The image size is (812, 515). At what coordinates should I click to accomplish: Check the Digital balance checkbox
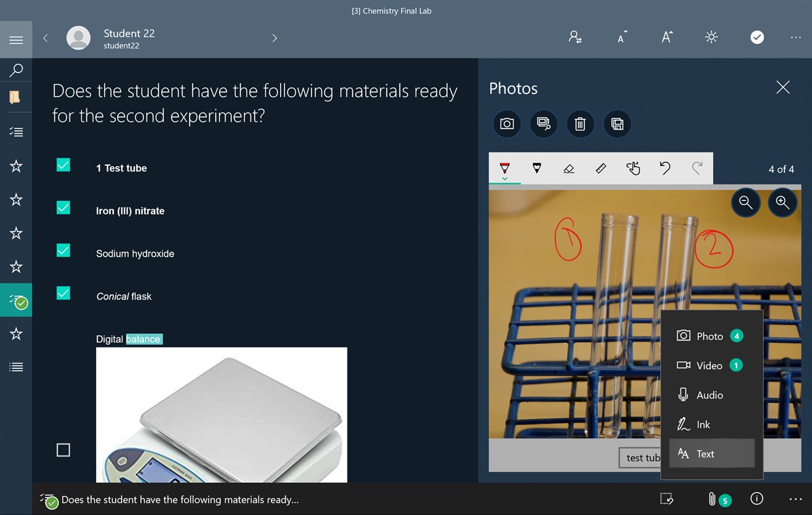click(x=63, y=450)
